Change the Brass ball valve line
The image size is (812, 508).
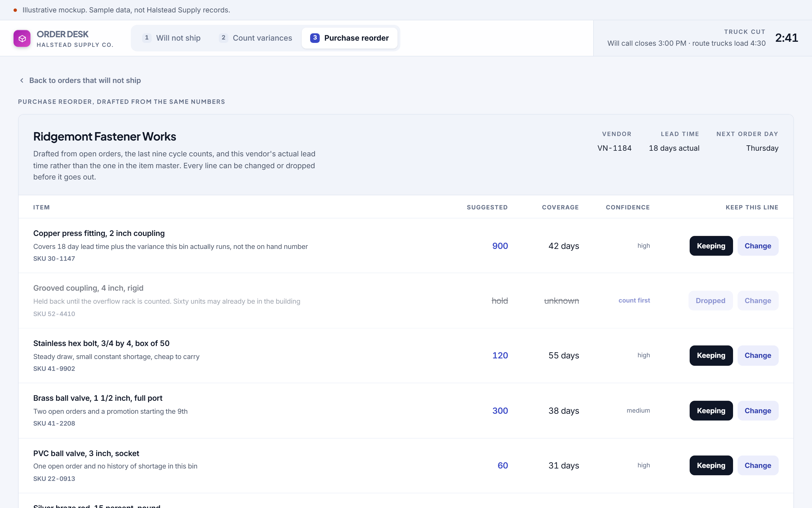coord(758,411)
